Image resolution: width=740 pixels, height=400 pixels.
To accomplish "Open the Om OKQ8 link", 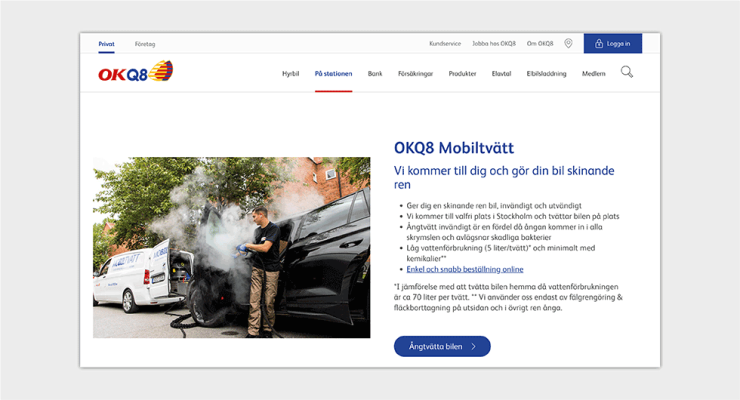I will (x=540, y=43).
